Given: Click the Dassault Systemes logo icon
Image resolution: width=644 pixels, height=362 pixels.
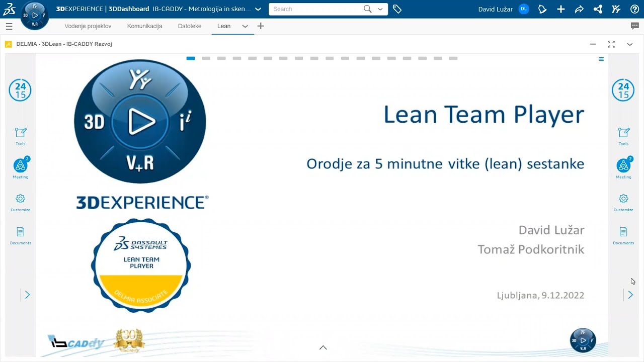Looking at the screenshot, I should click(x=10, y=9).
